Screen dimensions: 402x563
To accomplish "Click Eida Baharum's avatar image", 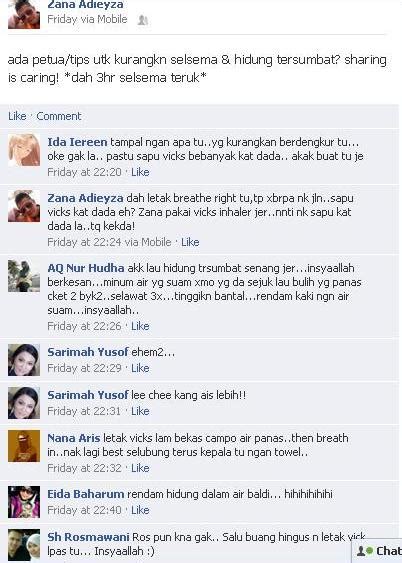I will point(24,502).
